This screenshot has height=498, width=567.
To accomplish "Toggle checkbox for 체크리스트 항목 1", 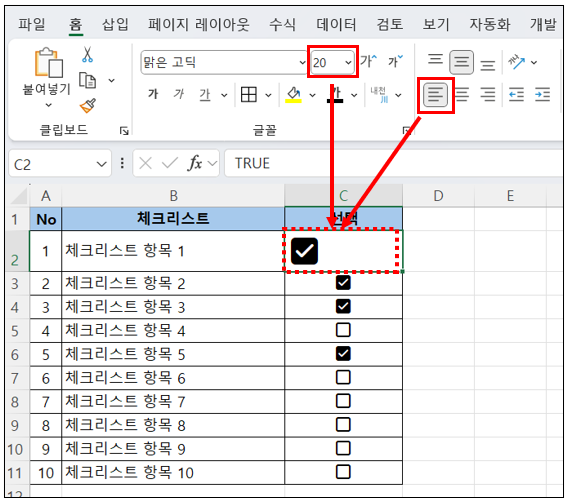I will point(304,251).
